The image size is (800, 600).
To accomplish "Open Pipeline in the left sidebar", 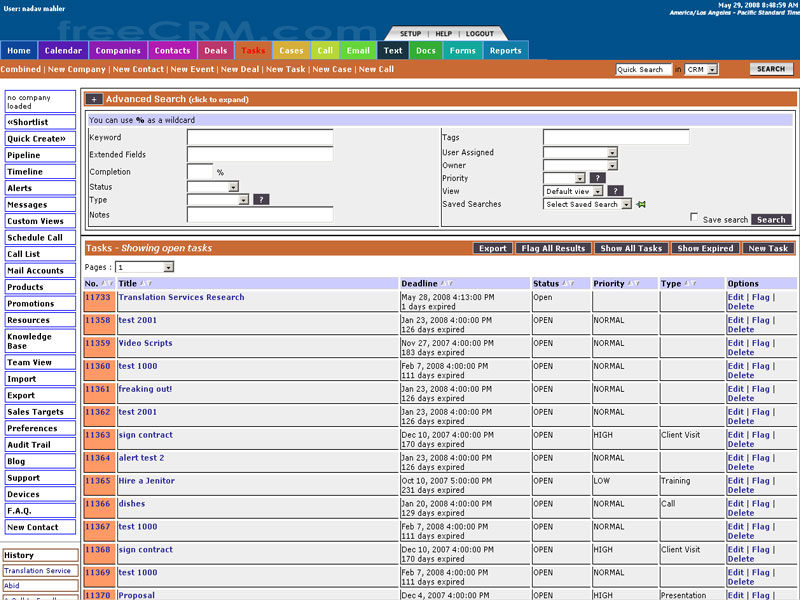I will tap(40, 155).
